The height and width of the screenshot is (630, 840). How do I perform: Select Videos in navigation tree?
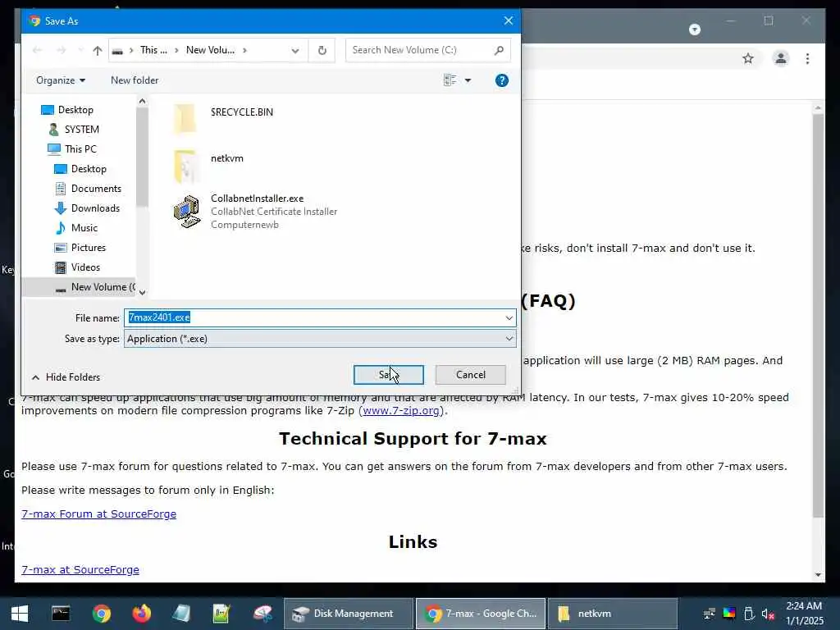(85, 267)
